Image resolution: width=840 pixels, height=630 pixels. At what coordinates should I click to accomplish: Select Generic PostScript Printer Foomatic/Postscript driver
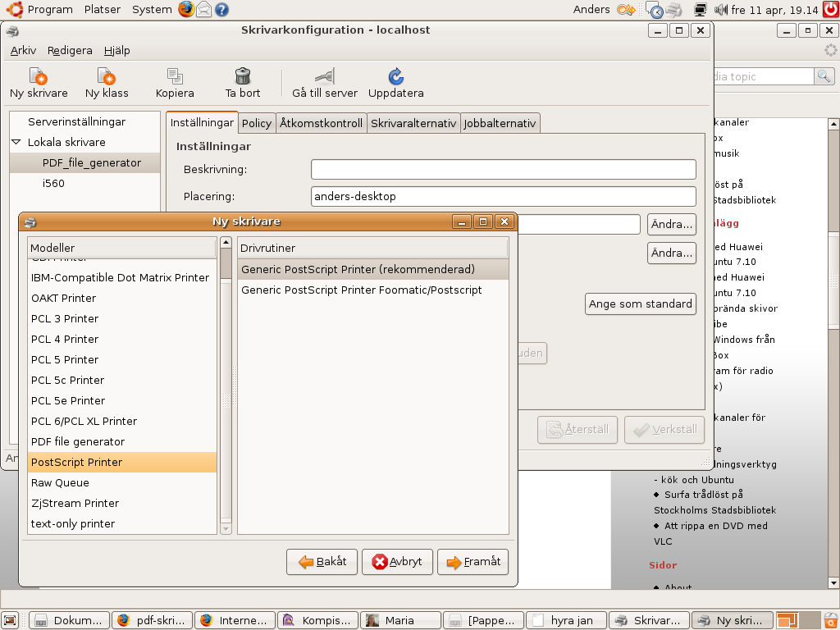[373, 290]
